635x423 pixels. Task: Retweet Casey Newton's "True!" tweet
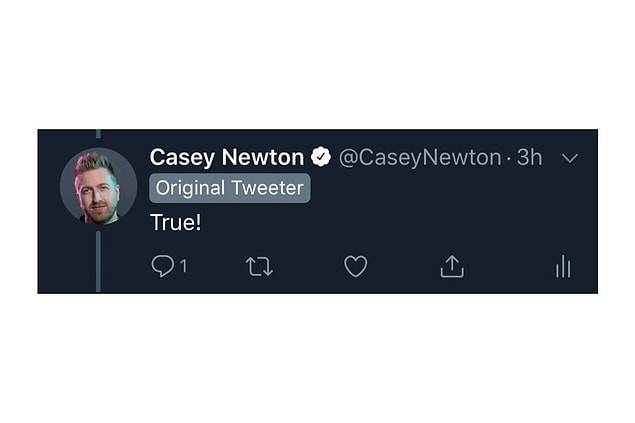point(259,266)
